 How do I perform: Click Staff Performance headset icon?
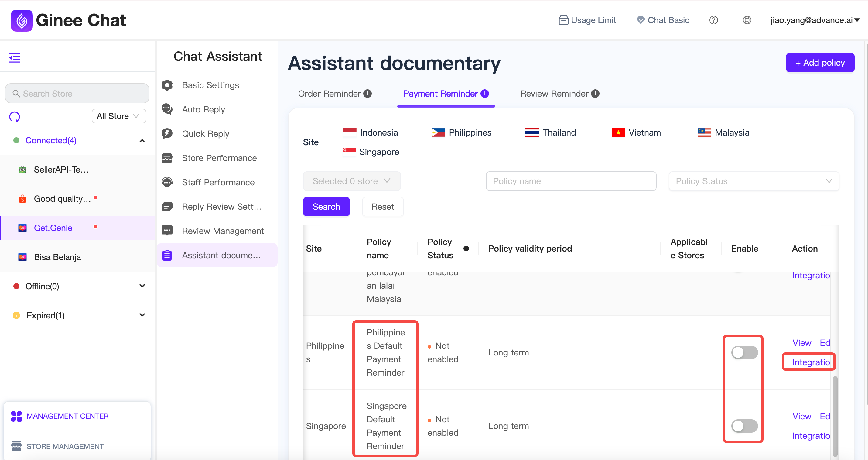pos(167,182)
